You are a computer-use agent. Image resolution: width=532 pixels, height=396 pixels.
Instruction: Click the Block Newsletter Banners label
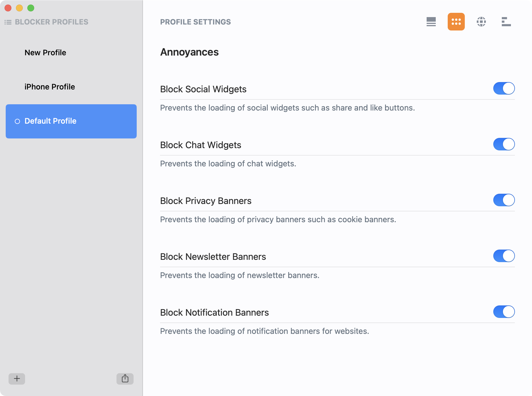pos(213,257)
